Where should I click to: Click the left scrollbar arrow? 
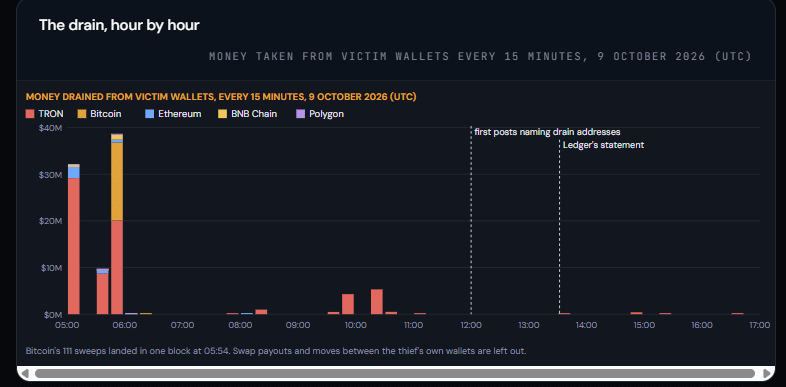click(x=25, y=373)
